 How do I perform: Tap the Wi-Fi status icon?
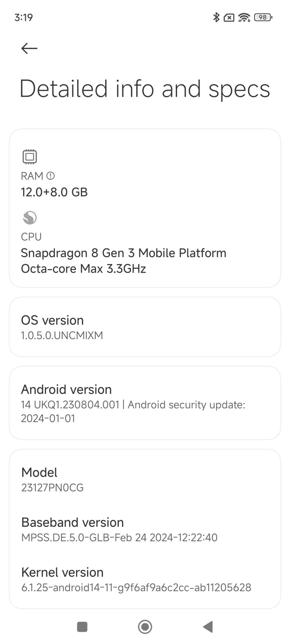click(x=244, y=17)
